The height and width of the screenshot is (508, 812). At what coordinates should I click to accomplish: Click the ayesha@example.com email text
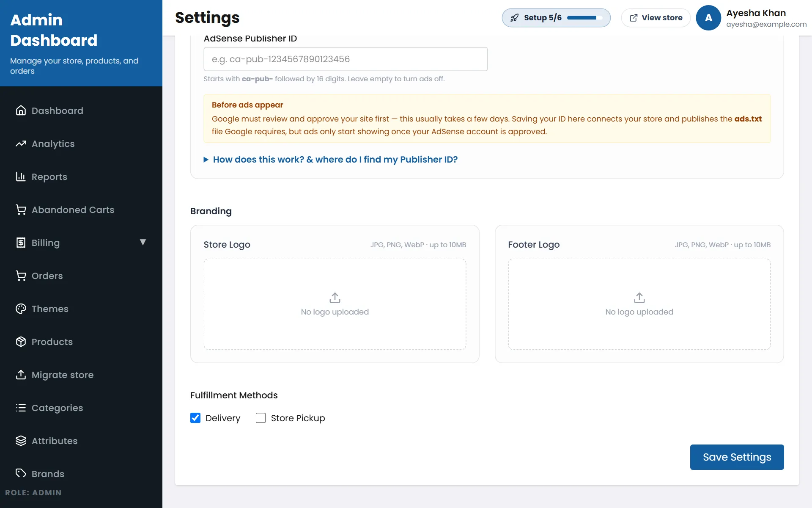click(x=766, y=25)
